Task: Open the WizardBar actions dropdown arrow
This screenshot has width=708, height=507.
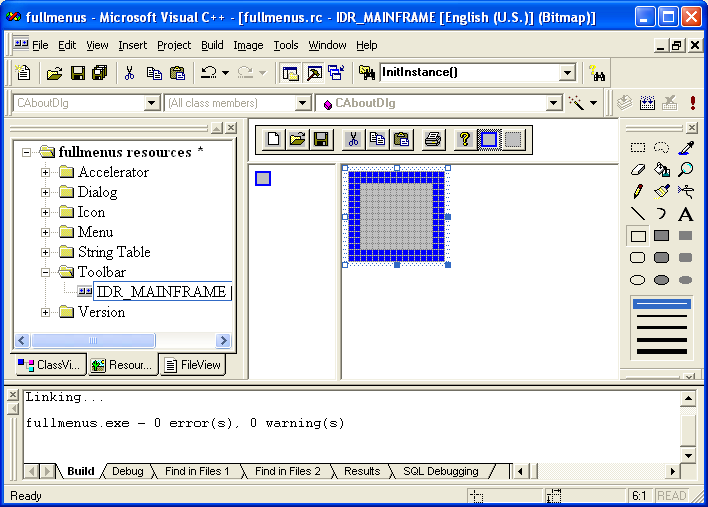Action: [x=593, y=103]
